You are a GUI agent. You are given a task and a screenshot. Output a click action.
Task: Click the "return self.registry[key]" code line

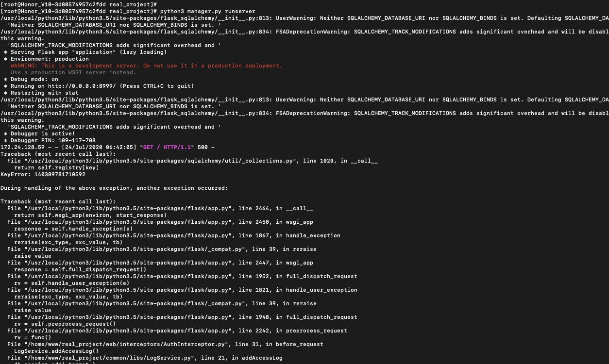pos(56,167)
